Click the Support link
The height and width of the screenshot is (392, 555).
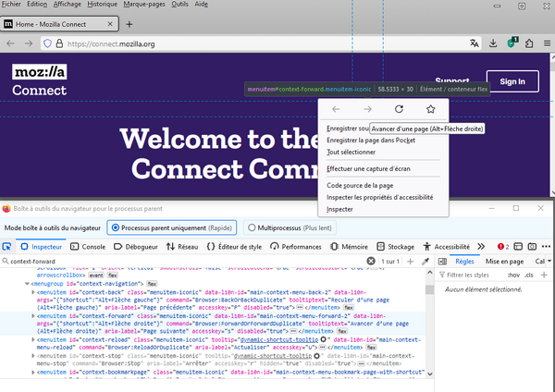pos(452,80)
